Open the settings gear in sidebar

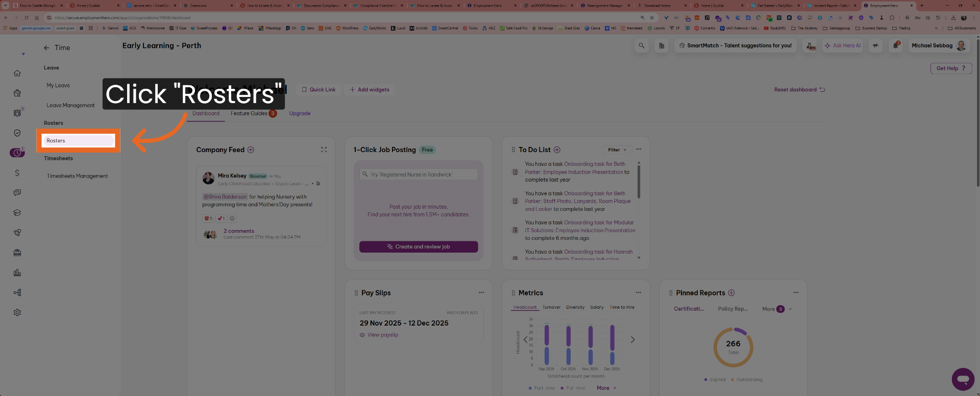pyautogui.click(x=17, y=312)
